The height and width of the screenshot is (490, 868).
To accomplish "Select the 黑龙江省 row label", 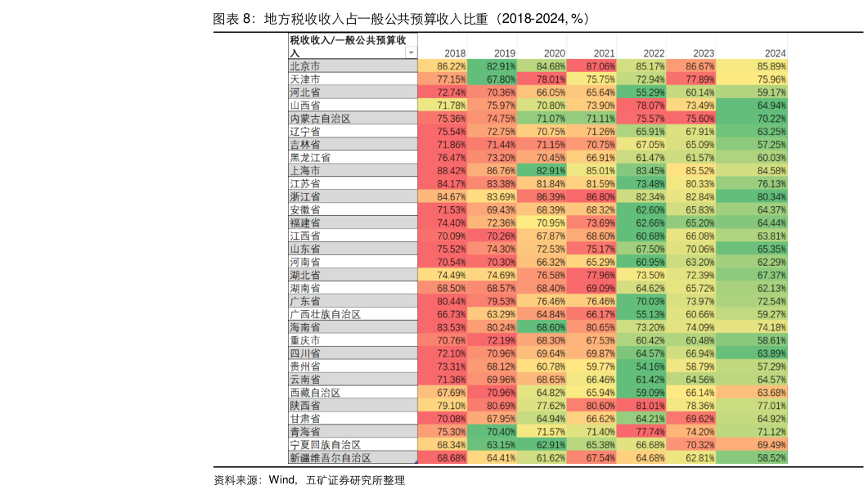I will point(353,157).
